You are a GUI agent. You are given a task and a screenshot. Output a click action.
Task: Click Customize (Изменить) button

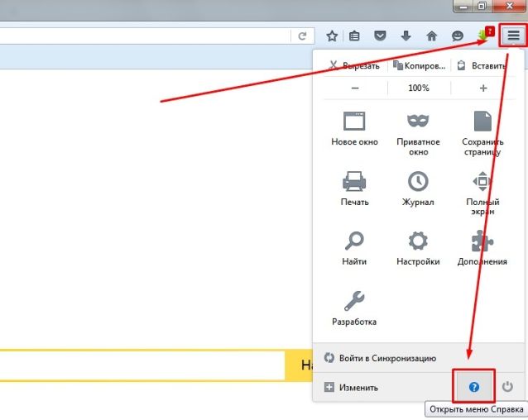(x=353, y=387)
